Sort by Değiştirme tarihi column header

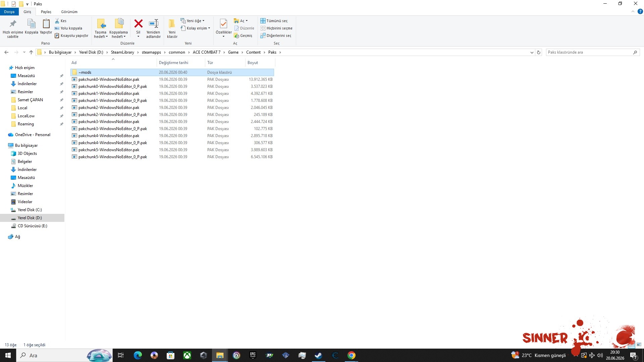[181, 63]
